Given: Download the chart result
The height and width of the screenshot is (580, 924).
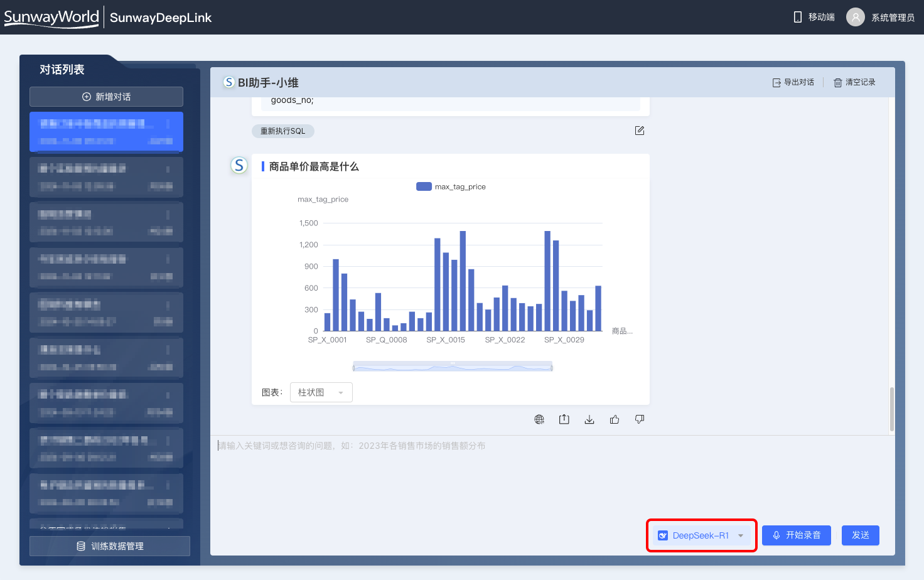Looking at the screenshot, I should [589, 419].
